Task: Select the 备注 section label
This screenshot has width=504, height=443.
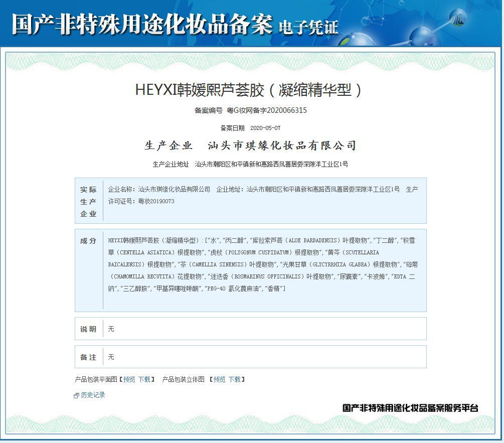Action: (88, 357)
